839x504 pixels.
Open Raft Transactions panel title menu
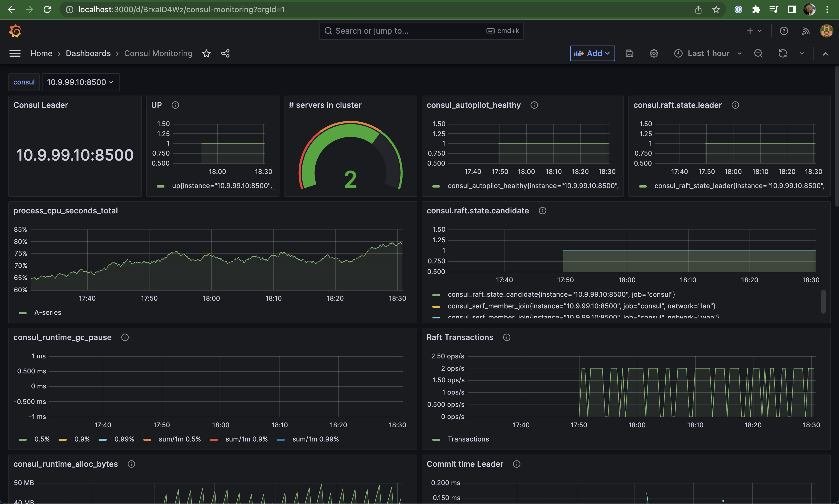[460, 337]
